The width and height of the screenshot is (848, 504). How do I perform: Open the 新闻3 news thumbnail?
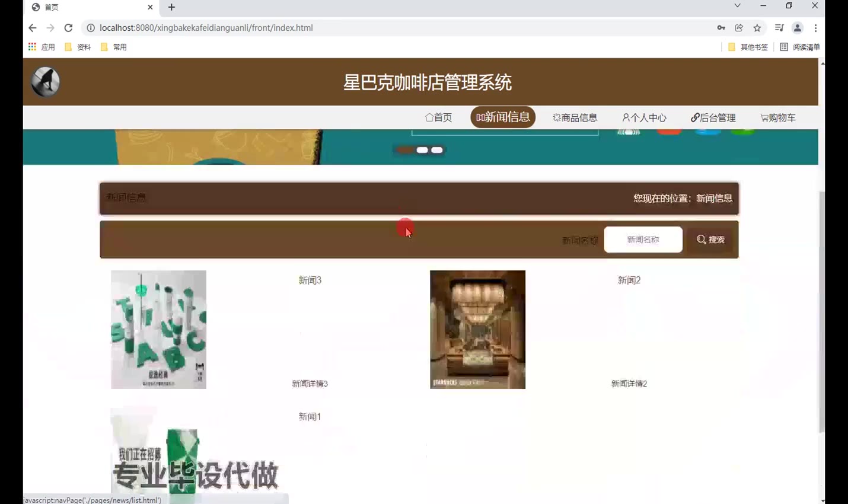[158, 330]
